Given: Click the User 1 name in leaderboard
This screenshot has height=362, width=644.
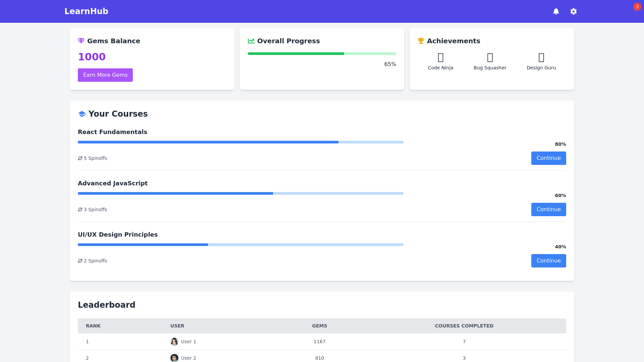Looking at the screenshot, I should coord(189,342).
